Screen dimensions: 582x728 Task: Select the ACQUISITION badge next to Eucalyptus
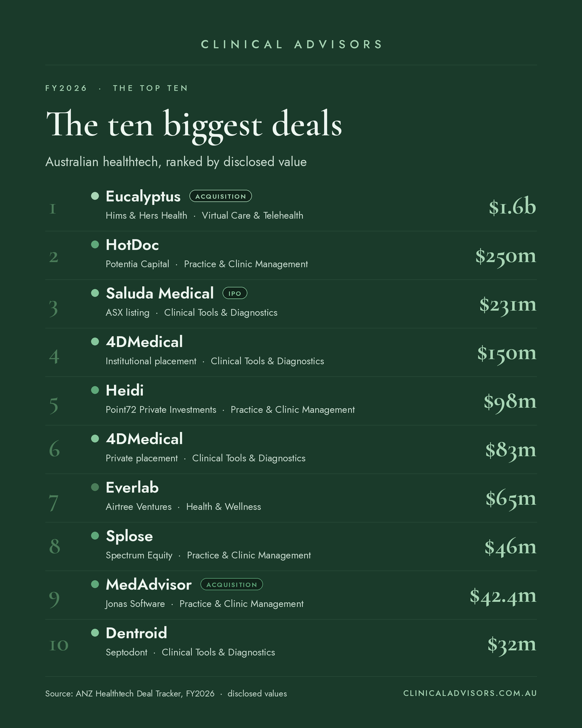(x=220, y=196)
